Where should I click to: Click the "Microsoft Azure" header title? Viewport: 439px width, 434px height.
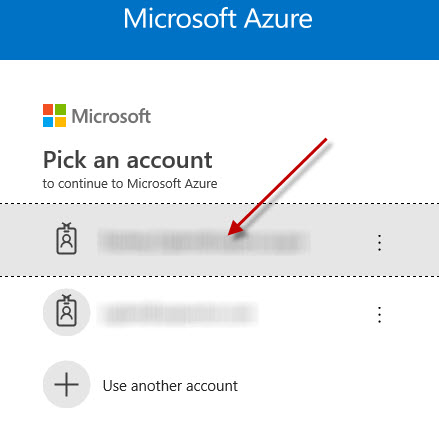(x=218, y=18)
